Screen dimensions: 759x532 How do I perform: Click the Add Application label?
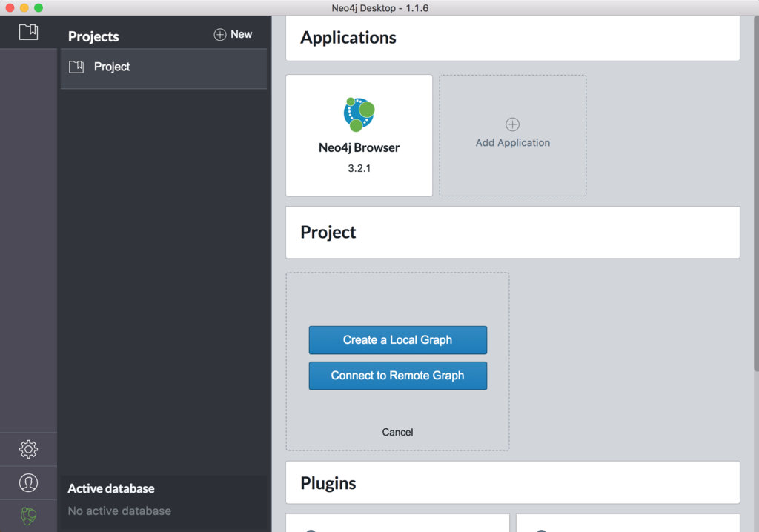[x=513, y=143]
